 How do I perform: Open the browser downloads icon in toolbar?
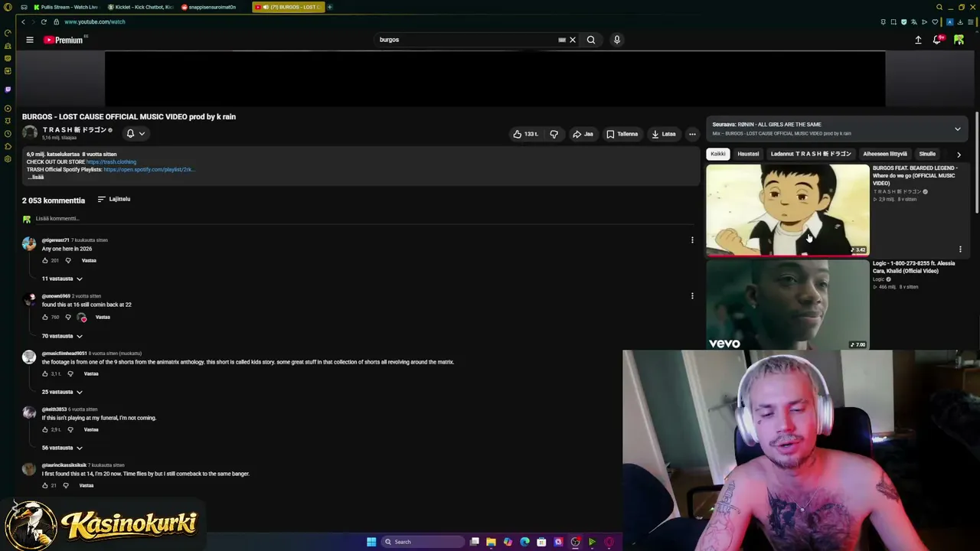pos(959,21)
